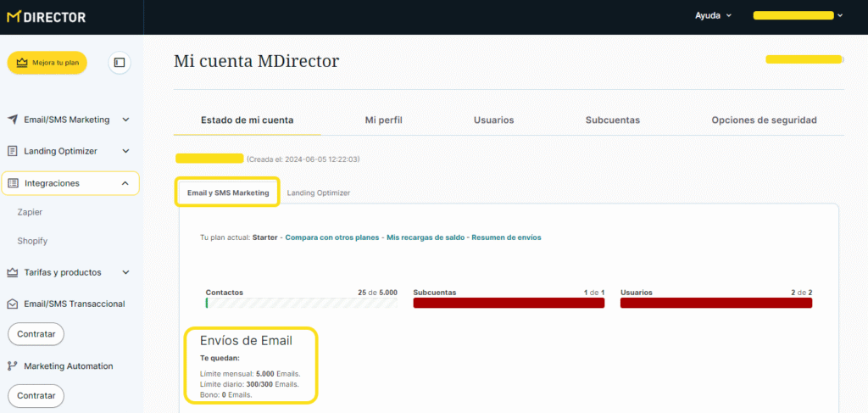The image size is (868, 413).
Task: Click the Contactos usage progress bar
Action: (x=301, y=303)
